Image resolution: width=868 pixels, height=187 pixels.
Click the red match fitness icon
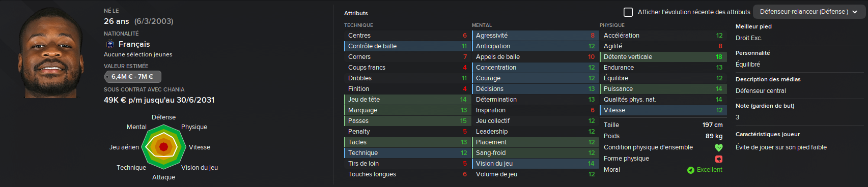719,159
